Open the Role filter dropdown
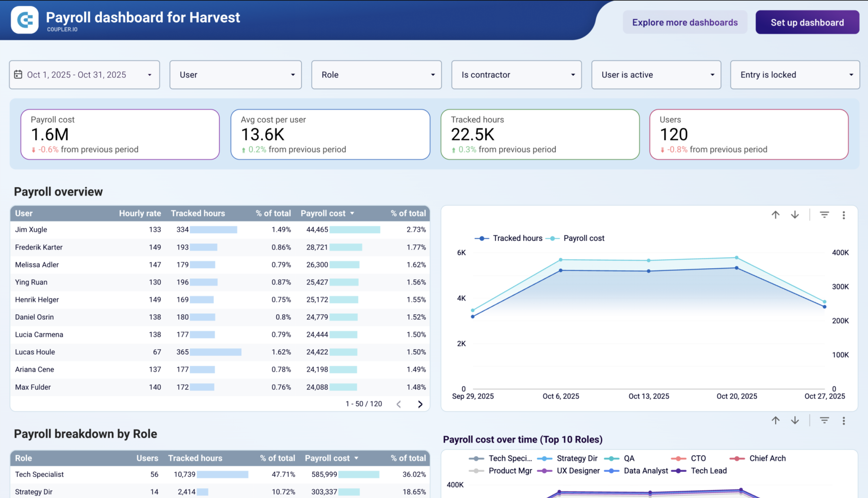 376,75
